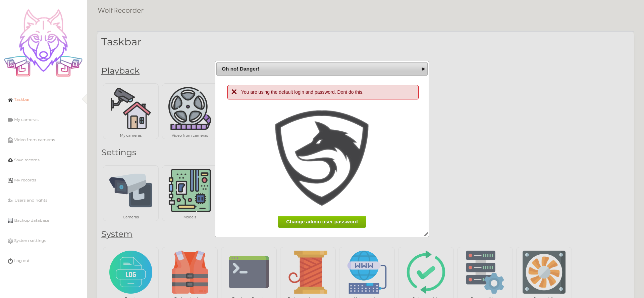
Task: Open the Models circuit board tile
Action: [x=189, y=193]
